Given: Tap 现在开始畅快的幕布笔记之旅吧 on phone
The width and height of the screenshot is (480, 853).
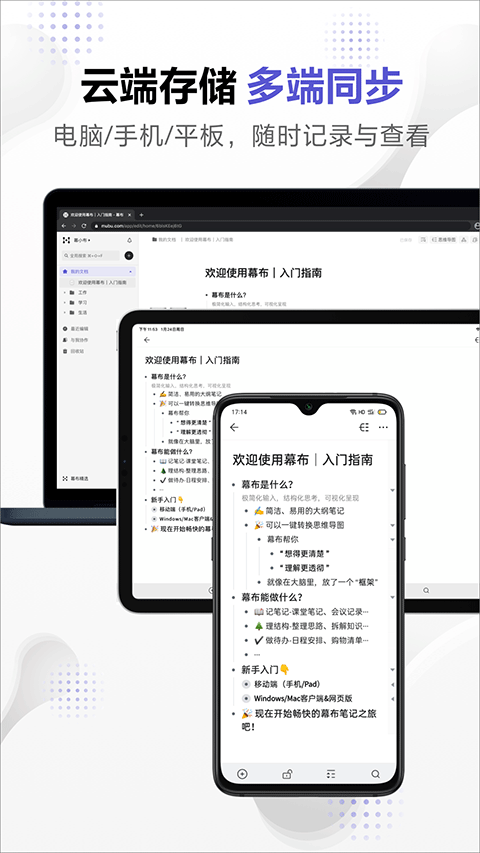Looking at the screenshot, I should (x=309, y=720).
